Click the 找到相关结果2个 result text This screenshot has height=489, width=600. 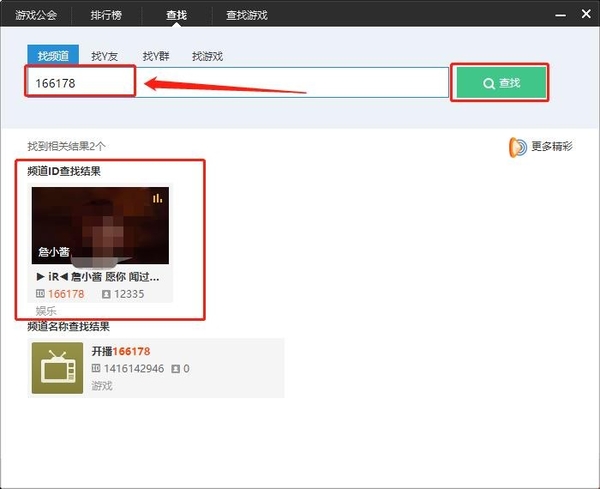point(67,146)
